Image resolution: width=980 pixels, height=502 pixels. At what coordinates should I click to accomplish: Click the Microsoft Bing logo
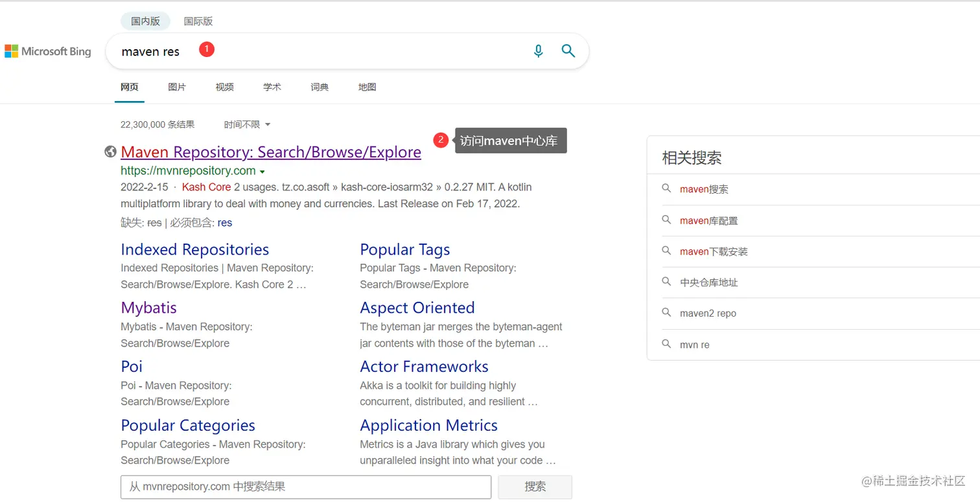pyautogui.click(x=48, y=51)
